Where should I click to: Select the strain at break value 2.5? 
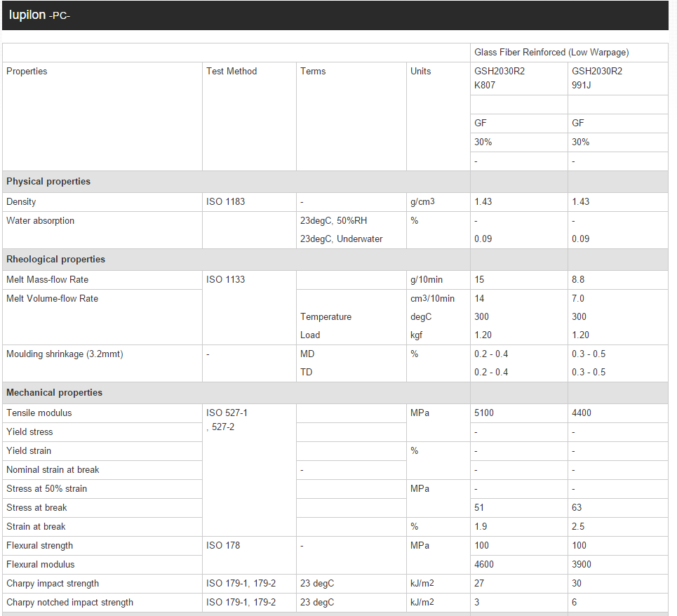[x=578, y=526]
